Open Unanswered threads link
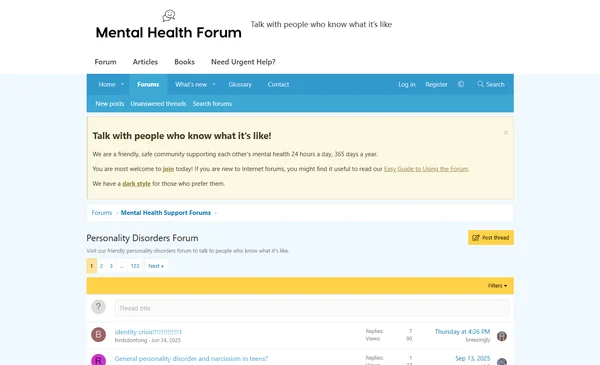 click(158, 104)
